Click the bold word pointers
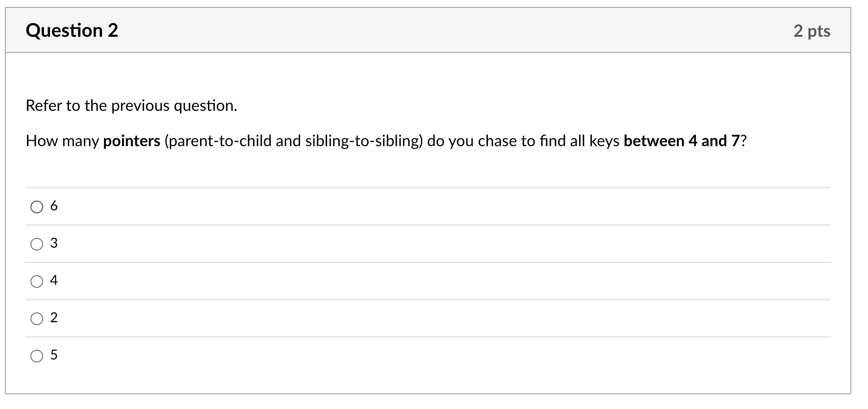 click(131, 141)
